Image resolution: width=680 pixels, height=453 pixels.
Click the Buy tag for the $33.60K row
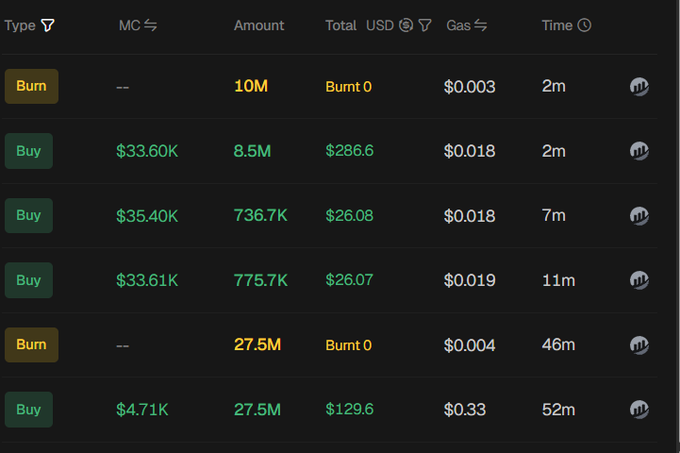tap(29, 151)
